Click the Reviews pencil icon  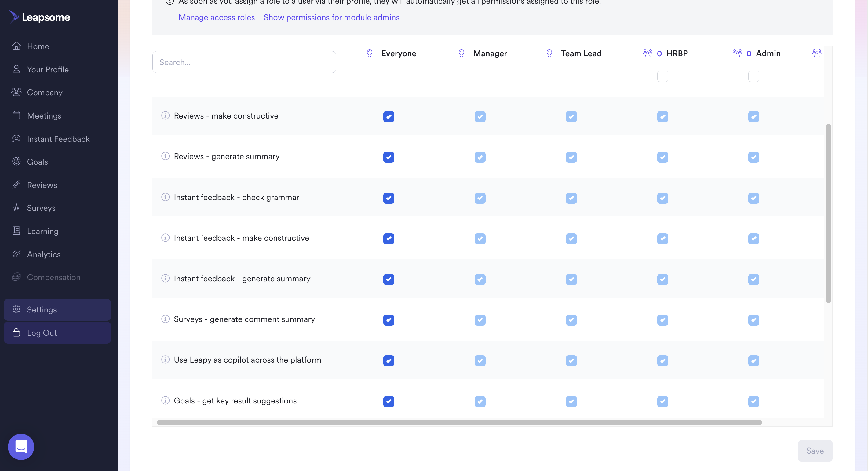(16, 184)
